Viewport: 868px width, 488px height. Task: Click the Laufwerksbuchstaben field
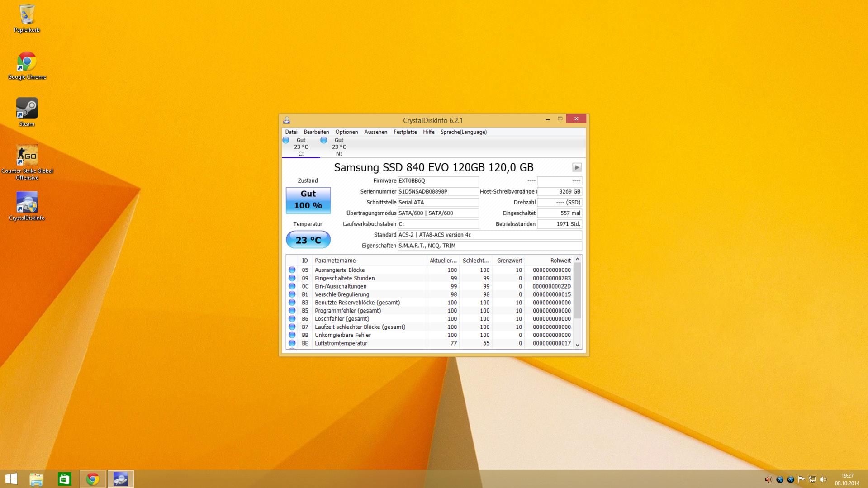pyautogui.click(x=438, y=224)
